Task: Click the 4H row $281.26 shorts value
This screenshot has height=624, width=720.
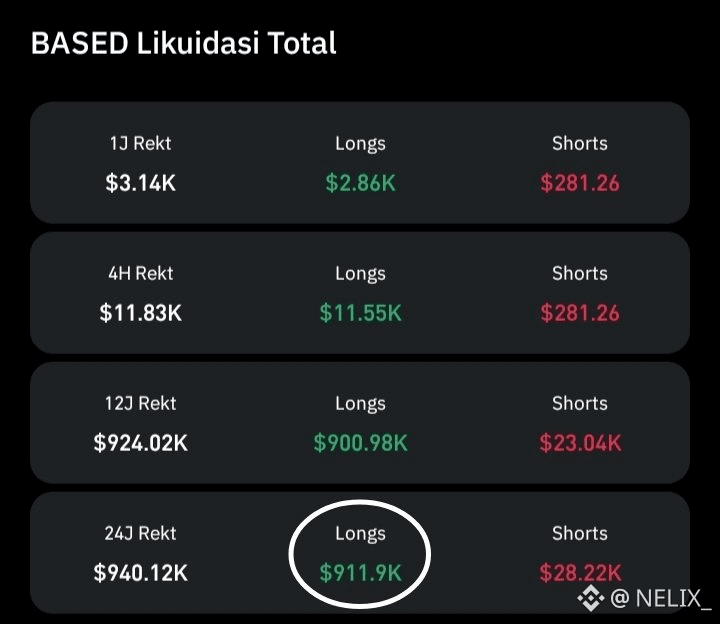Action: click(580, 313)
